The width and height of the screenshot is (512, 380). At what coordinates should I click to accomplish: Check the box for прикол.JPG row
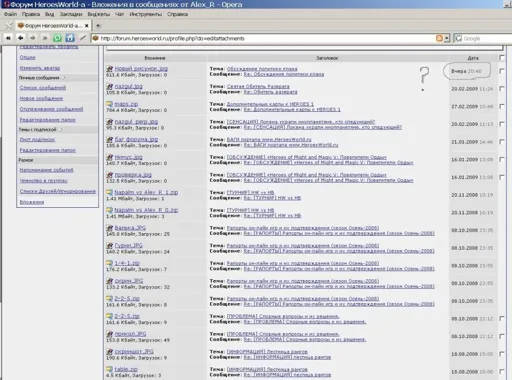tap(502, 336)
